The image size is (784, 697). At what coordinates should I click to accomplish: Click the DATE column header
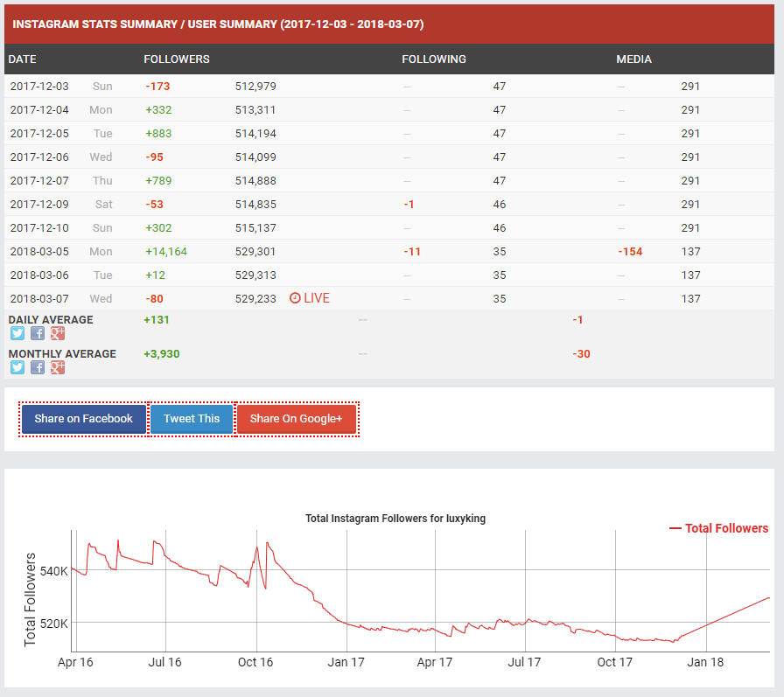pyautogui.click(x=22, y=59)
